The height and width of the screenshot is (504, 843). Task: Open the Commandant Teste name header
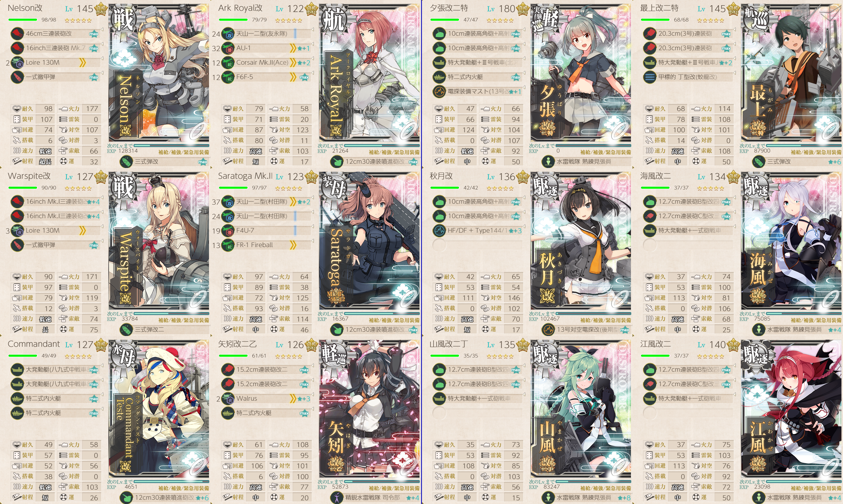34,344
